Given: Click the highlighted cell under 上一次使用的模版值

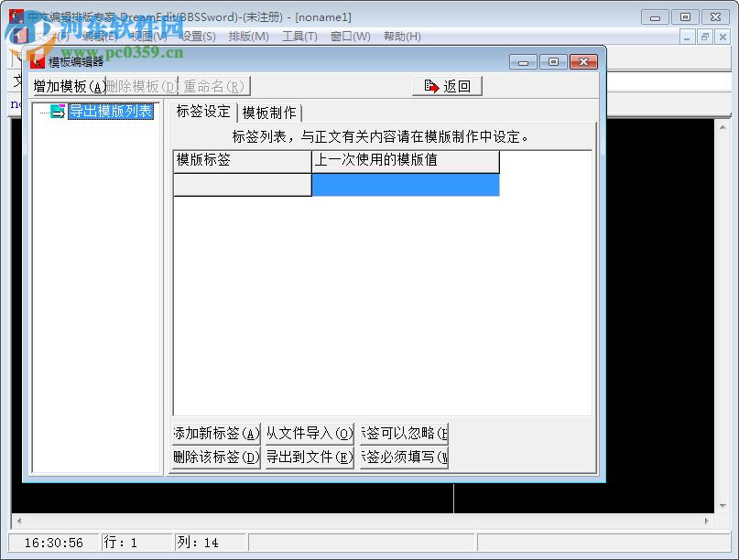Looking at the screenshot, I should [405, 187].
